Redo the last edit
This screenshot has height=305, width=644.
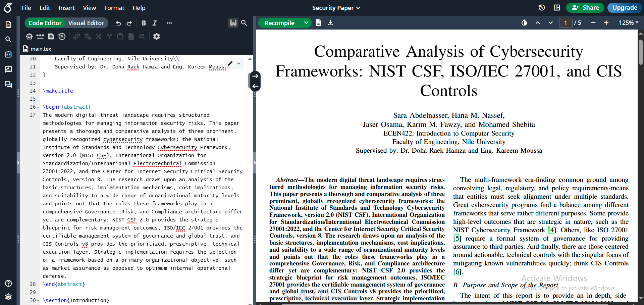click(x=129, y=23)
